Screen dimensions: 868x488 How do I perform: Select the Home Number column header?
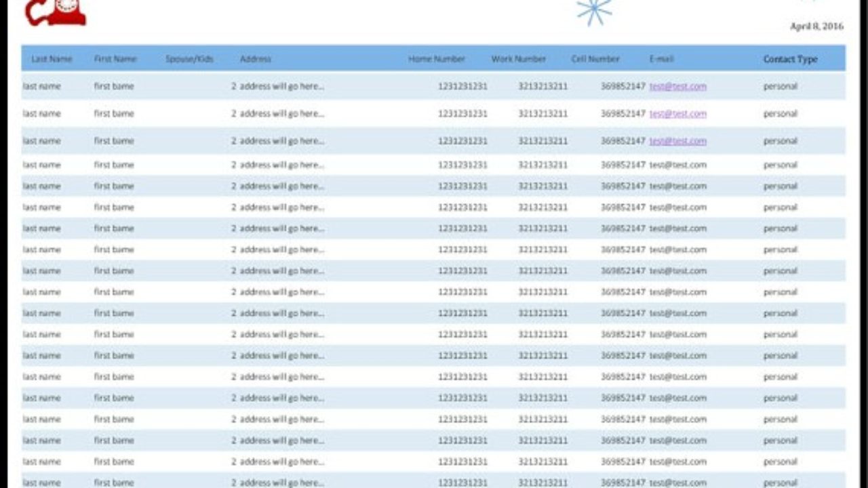point(437,59)
